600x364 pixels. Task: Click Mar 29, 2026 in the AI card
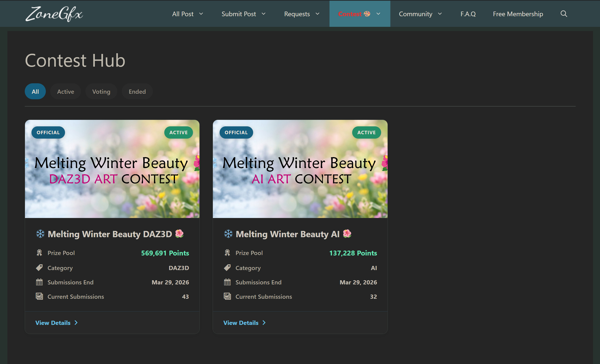click(358, 282)
